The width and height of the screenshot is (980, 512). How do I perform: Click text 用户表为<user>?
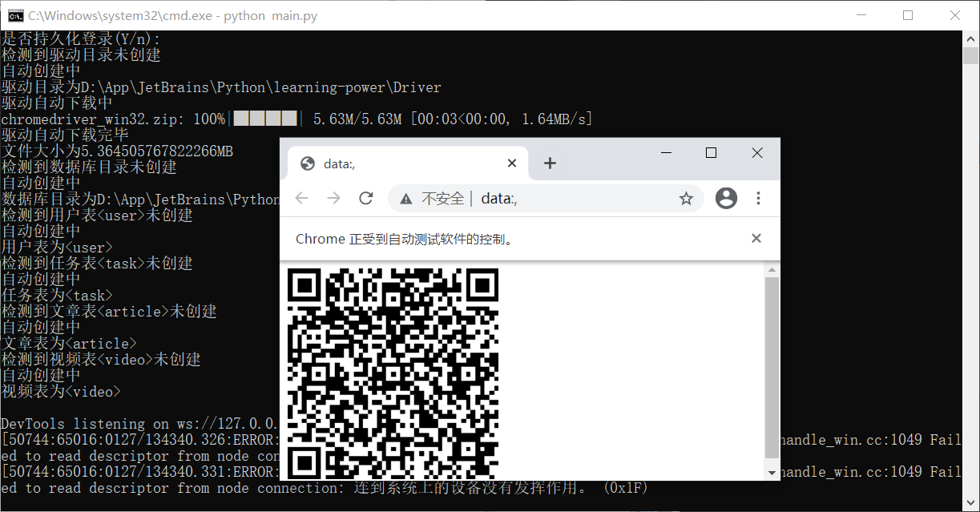[x=57, y=247]
